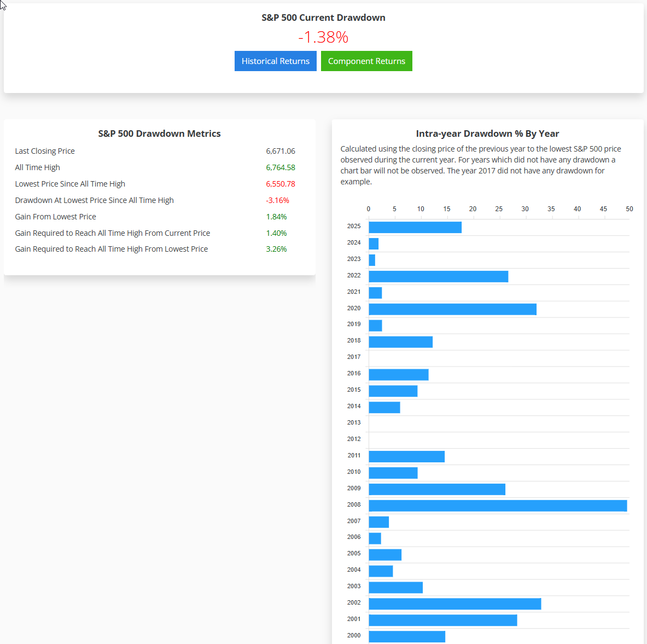The image size is (647, 644).
Task: Click the 2017 year axis label
Action: click(x=354, y=357)
